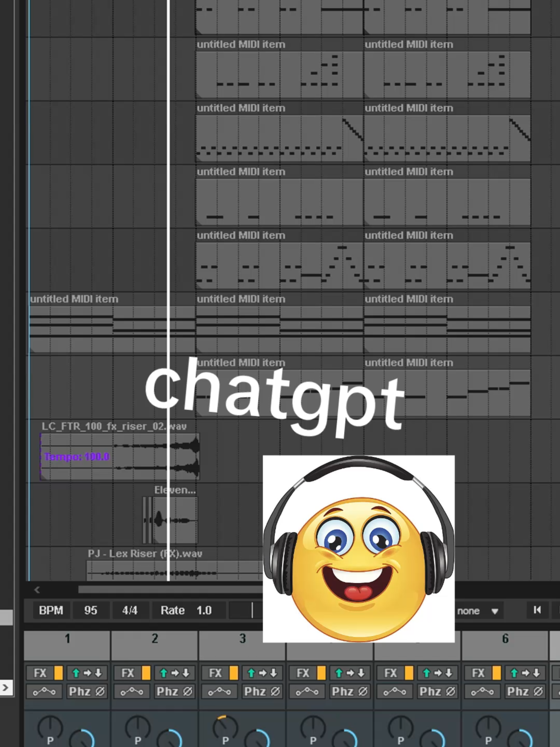Image resolution: width=560 pixels, height=747 pixels.
Task: Show envelopes for mixer channel 3
Action: tap(220, 692)
